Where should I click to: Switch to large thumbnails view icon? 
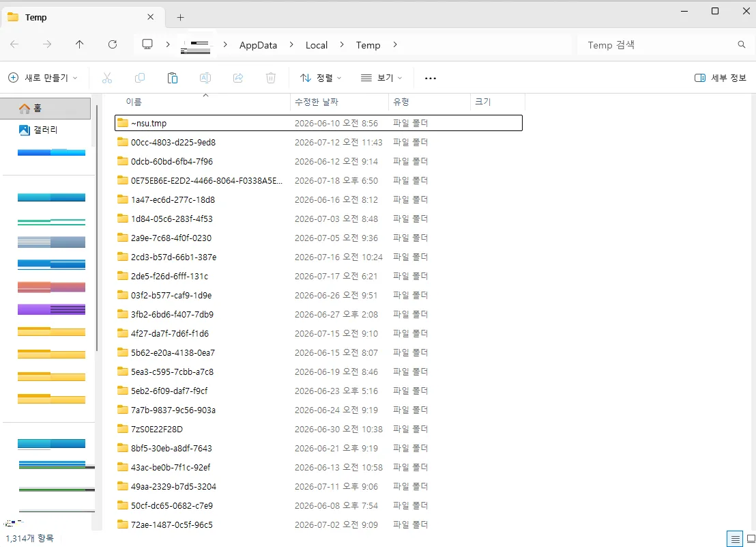751,539
